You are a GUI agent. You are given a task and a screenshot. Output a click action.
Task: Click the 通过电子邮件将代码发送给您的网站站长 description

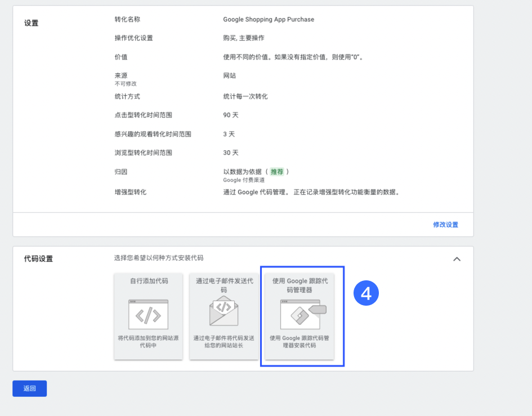point(224,342)
